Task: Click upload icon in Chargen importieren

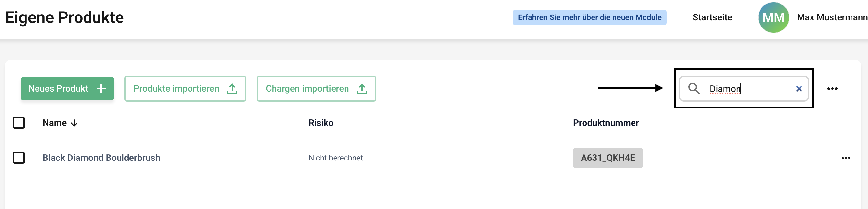Action: [x=362, y=89]
